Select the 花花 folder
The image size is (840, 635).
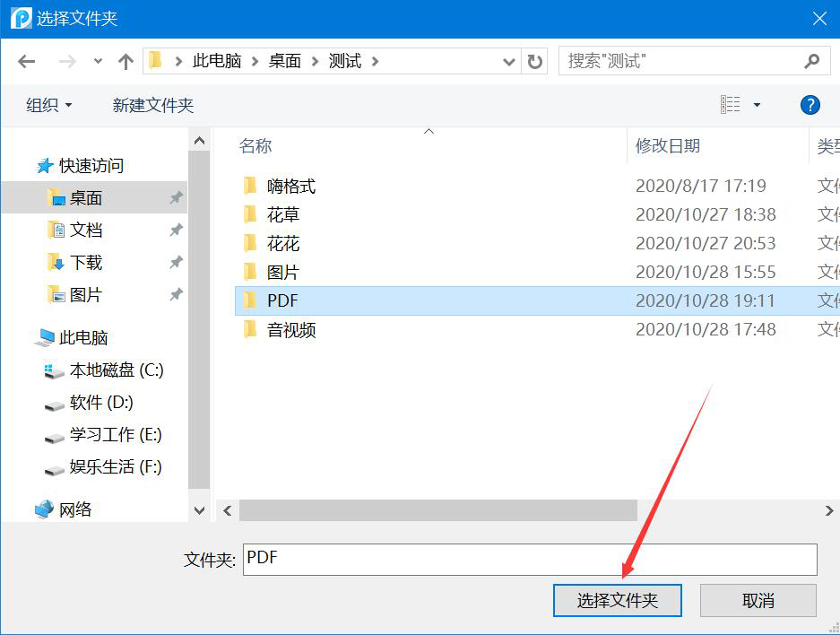coord(283,244)
